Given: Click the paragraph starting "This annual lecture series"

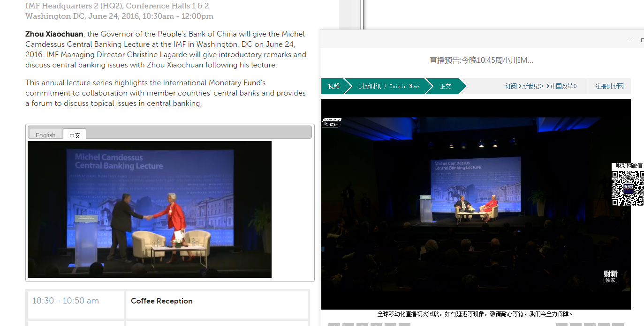Looking at the screenshot, I should click(x=166, y=93).
